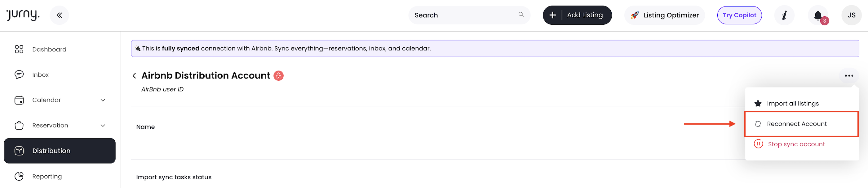Click the search magnifier icon

point(521,15)
